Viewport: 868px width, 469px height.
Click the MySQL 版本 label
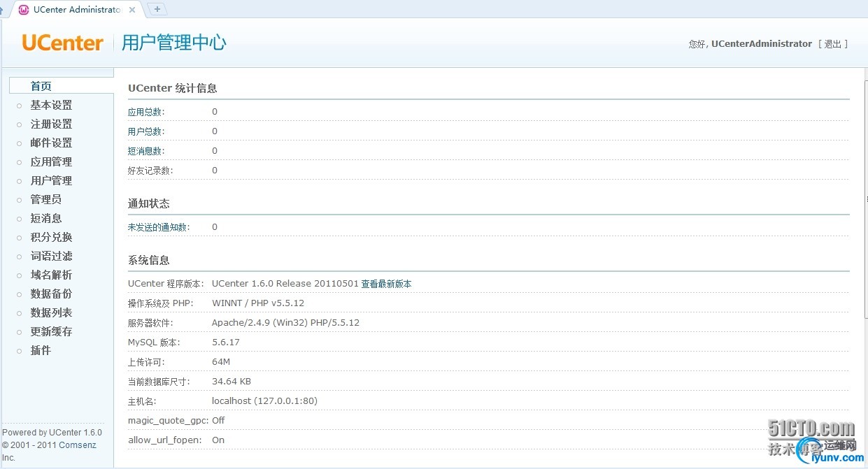pos(154,342)
